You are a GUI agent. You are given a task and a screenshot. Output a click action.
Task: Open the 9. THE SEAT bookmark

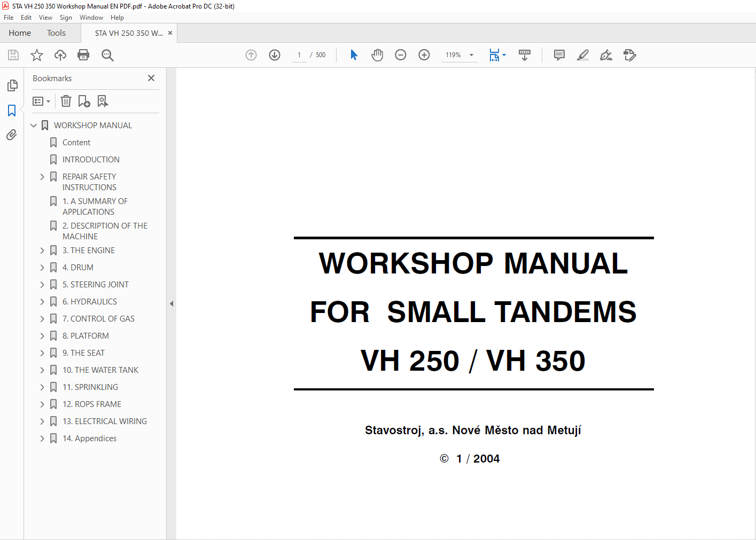tap(83, 353)
